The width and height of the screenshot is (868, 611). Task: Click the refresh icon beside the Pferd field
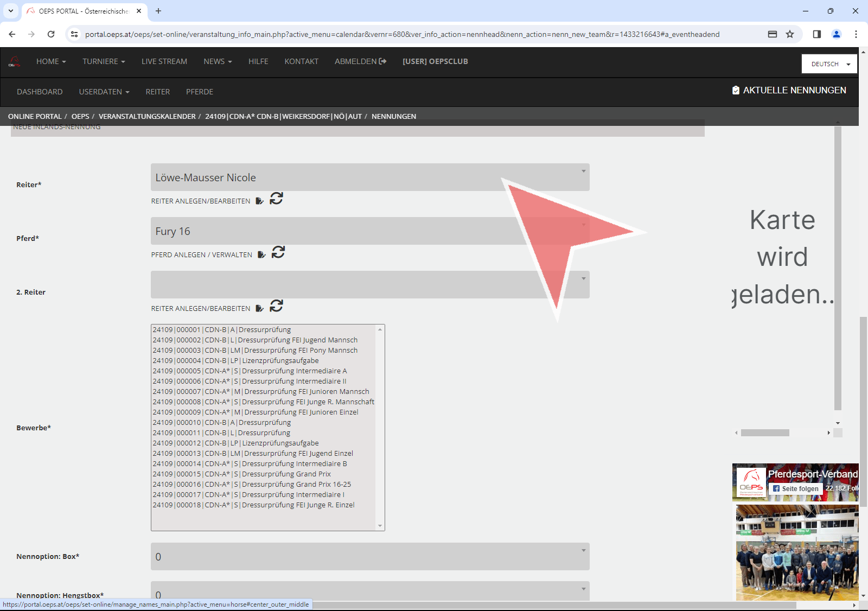(278, 252)
